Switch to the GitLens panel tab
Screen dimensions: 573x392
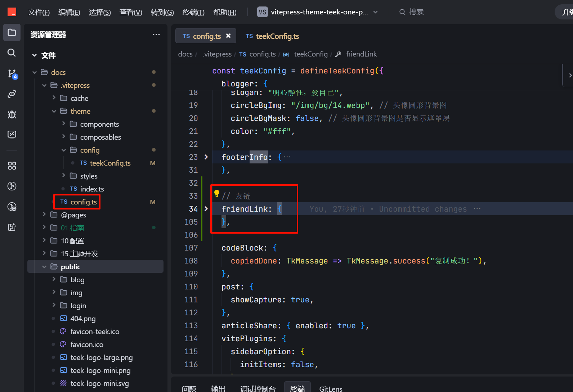pos(331,388)
